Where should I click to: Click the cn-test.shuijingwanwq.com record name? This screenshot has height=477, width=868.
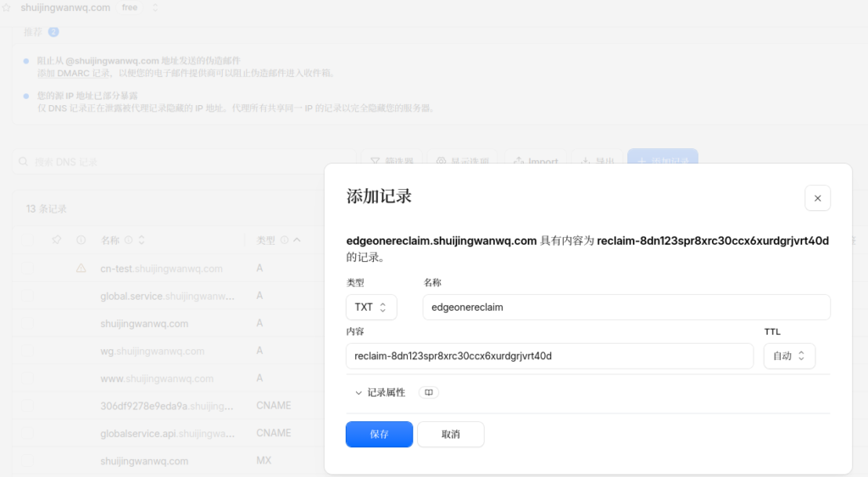click(161, 269)
